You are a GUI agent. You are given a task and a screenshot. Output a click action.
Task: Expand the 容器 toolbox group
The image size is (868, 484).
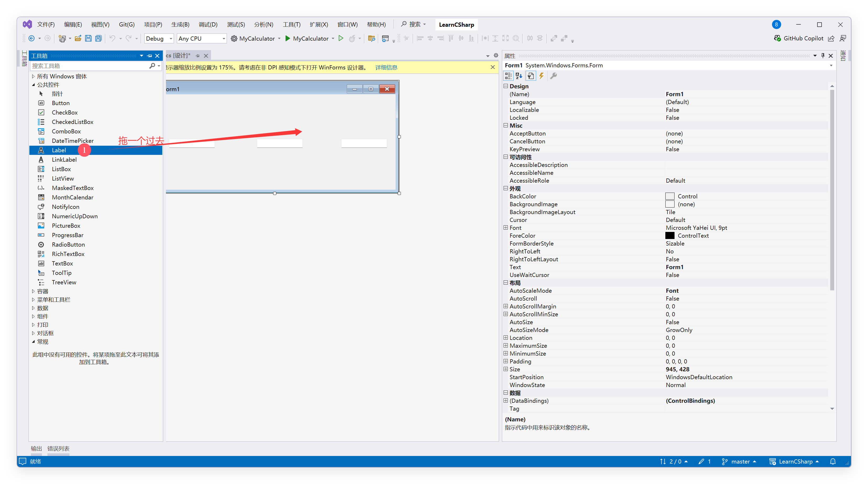pyautogui.click(x=33, y=291)
